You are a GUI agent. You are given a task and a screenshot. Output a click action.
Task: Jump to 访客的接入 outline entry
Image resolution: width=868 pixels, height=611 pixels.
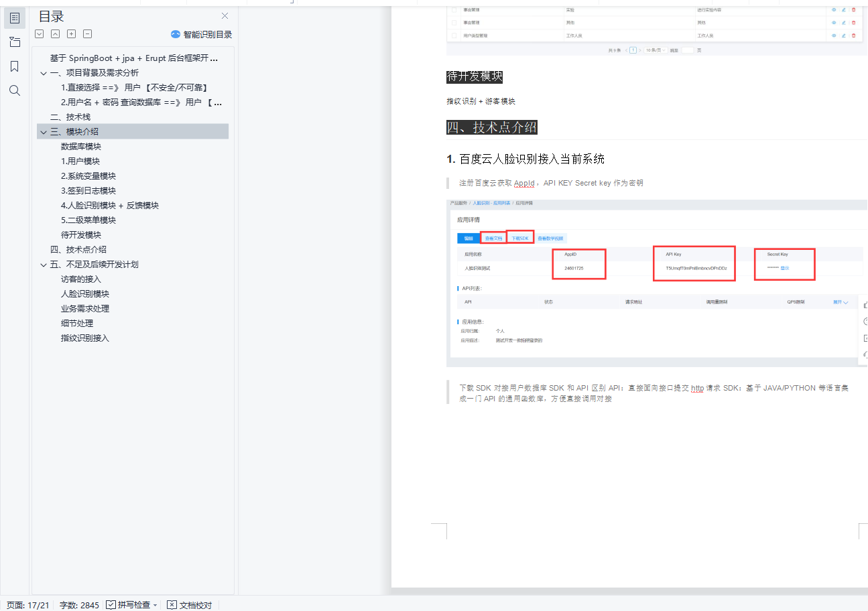[x=81, y=279]
